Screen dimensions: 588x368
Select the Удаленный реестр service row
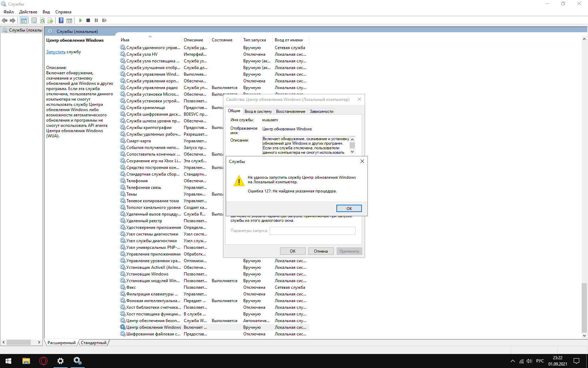pyautogui.click(x=171, y=221)
